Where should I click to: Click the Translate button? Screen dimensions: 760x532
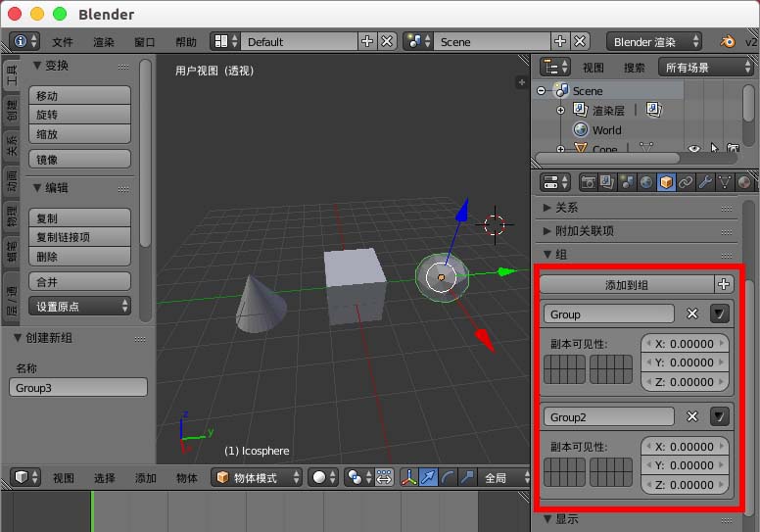[79, 95]
